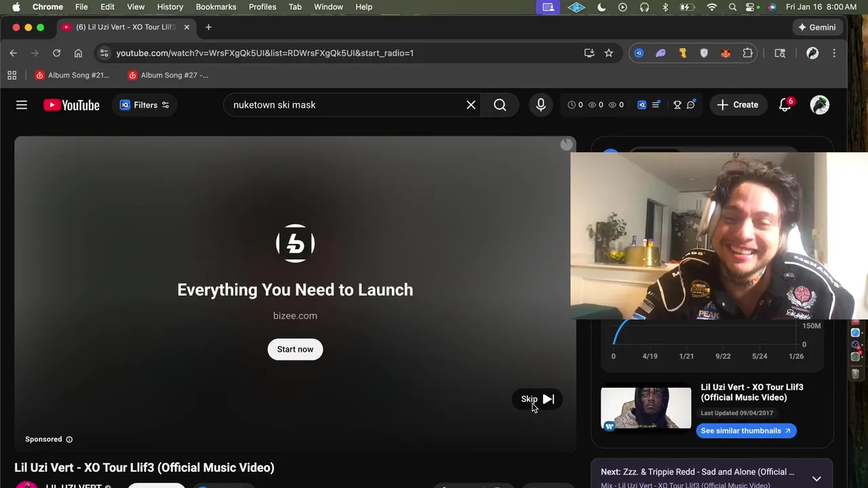The height and width of the screenshot is (488, 868).
Task: Open the vidIQ trophy icon
Action: 677,105
